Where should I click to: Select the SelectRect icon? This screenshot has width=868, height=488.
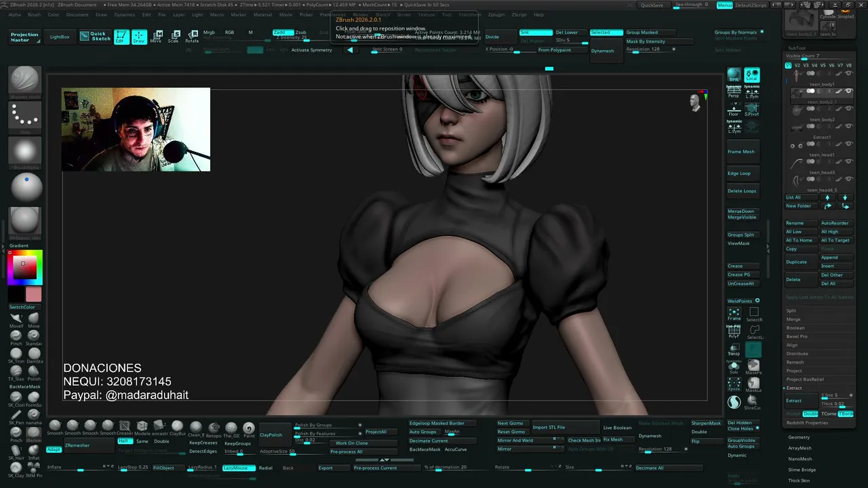754,314
